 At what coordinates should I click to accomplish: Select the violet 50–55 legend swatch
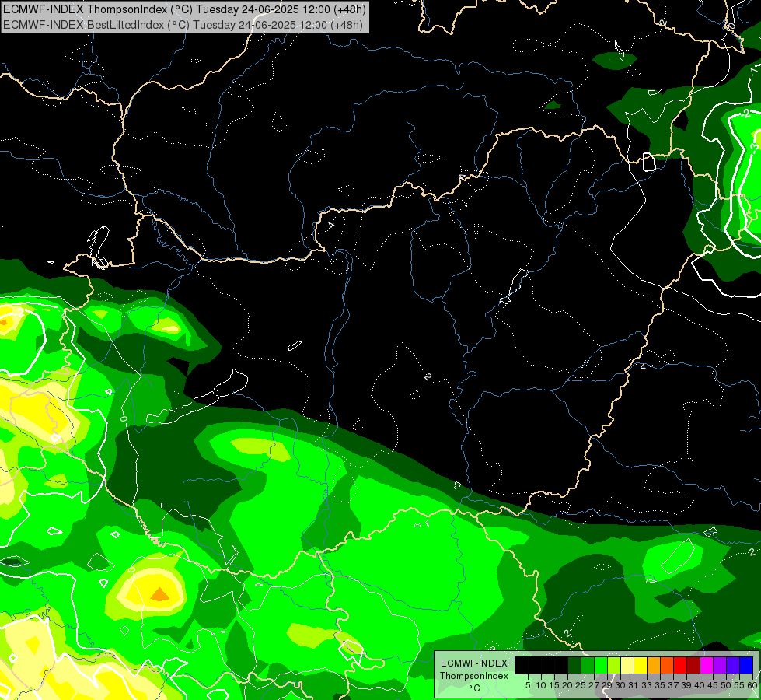733,665
